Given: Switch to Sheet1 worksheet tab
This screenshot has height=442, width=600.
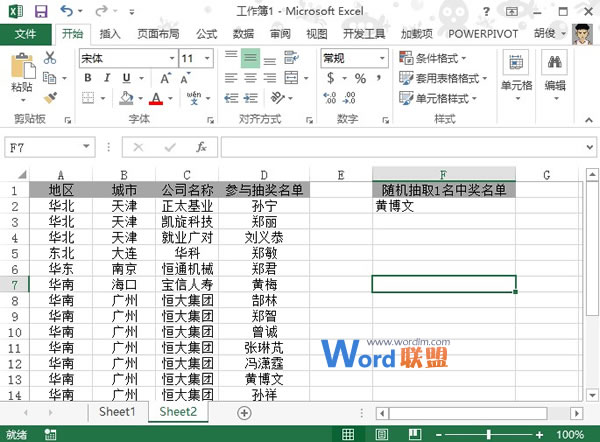Looking at the screenshot, I should [x=117, y=412].
